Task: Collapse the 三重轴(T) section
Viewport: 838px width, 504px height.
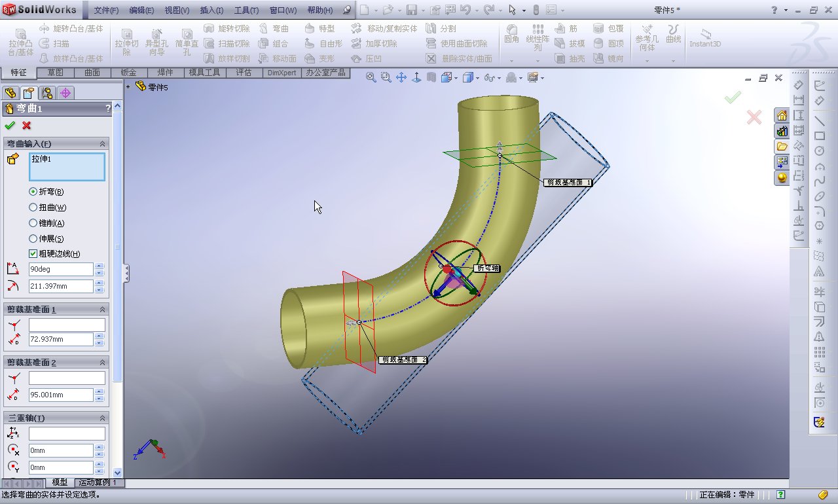Action: [102, 418]
